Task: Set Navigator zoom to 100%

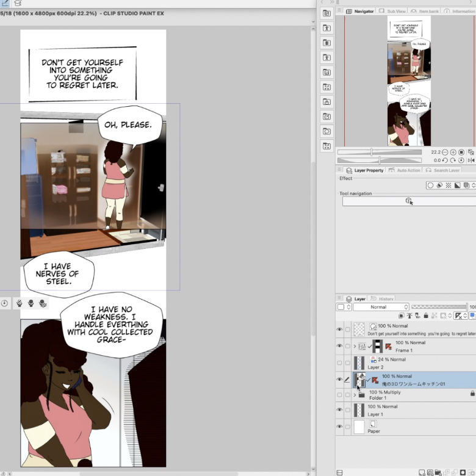Action: click(x=461, y=152)
